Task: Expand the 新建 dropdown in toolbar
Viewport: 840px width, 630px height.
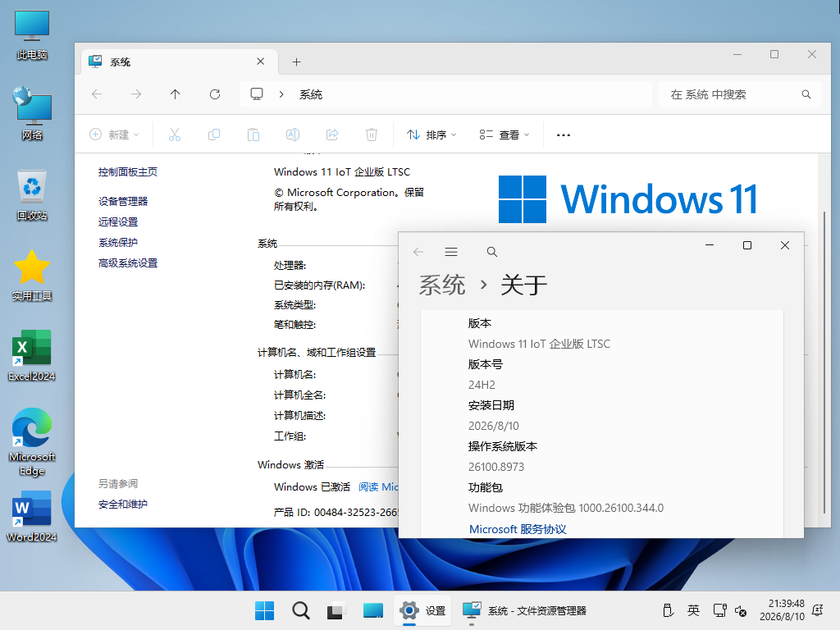Action: tap(115, 135)
